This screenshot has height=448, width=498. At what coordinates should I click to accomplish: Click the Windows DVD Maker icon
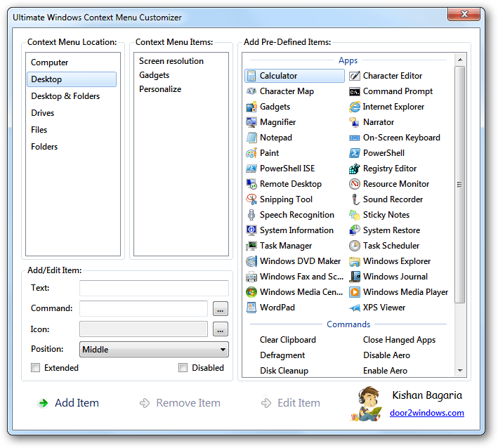(251, 261)
